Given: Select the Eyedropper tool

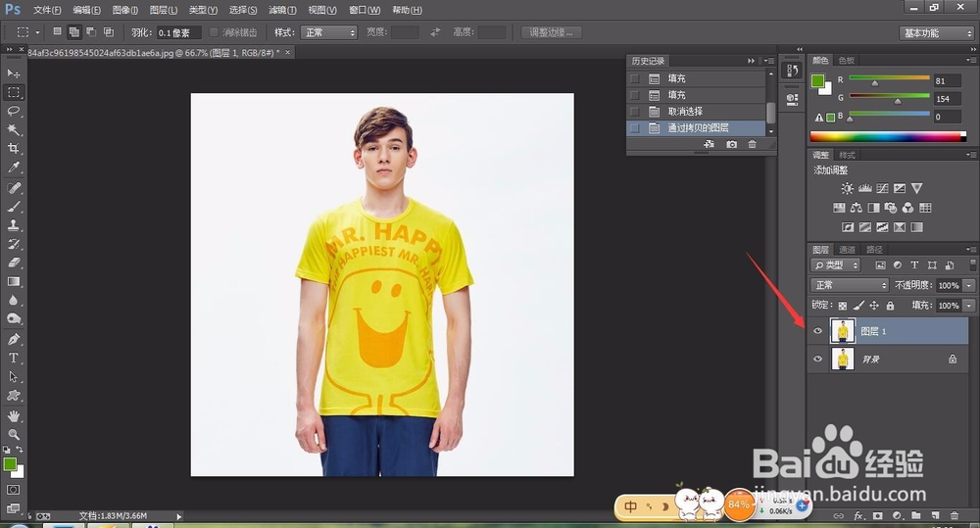Looking at the screenshot, I should pos(13,167).
